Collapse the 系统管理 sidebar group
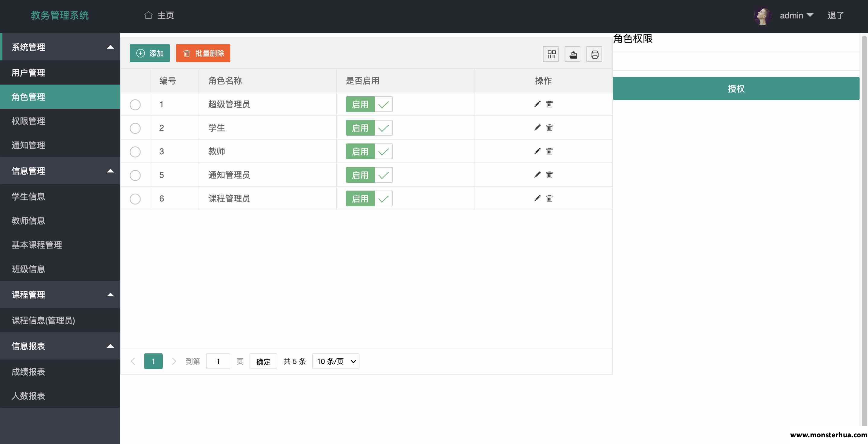This screenshot has width=868, height=444. click(60, 47)
